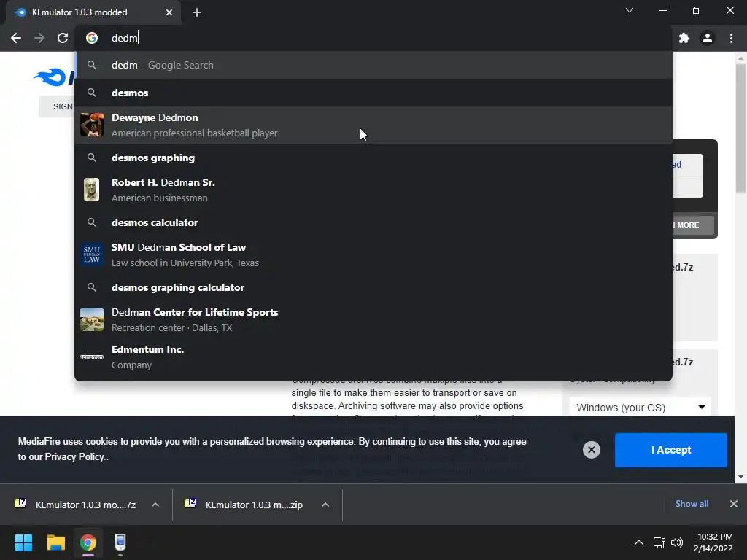Select SMU Dedman School of Law suggestion
The image size is (747, 560).
tap(373, 254)
